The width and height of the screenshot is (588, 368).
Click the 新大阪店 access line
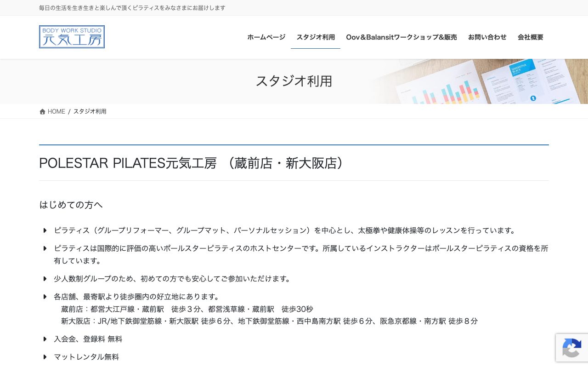(x=269, y=321)
